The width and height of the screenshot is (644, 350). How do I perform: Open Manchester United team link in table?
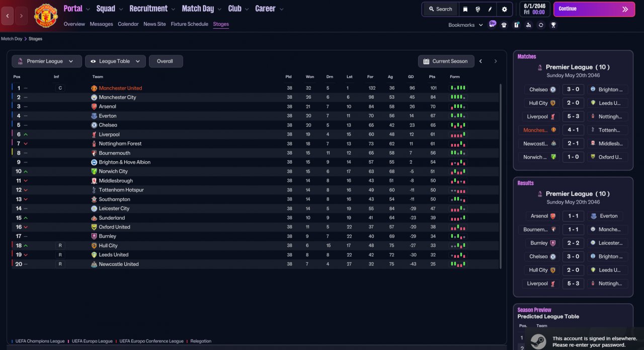(x=120, y=88)
